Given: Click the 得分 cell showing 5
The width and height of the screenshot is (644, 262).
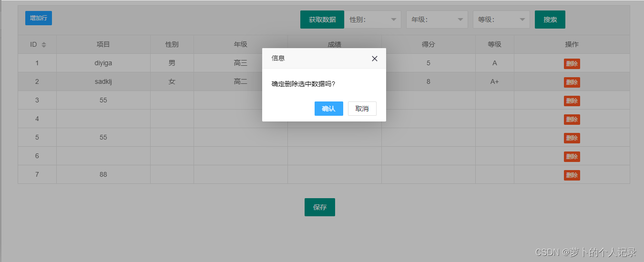Looking at the screenshot, I should tap(429, 63).
